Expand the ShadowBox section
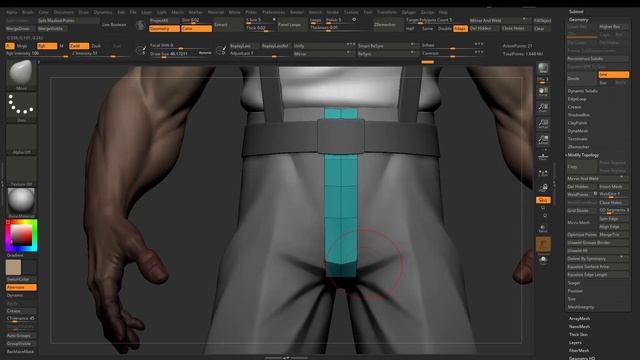 click(x=578, y=115)
